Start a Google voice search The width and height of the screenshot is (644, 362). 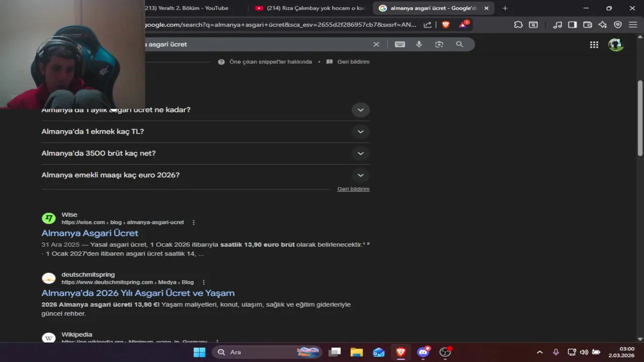click(419, 44)
